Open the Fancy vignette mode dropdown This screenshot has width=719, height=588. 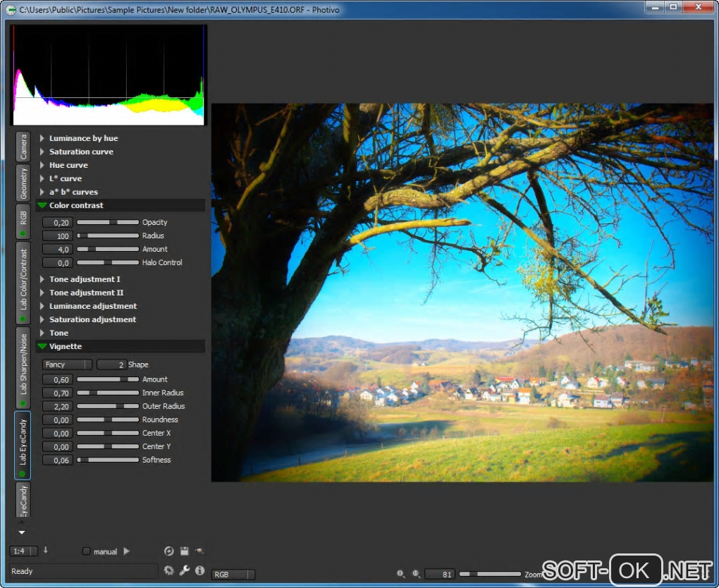click(67, 365)
